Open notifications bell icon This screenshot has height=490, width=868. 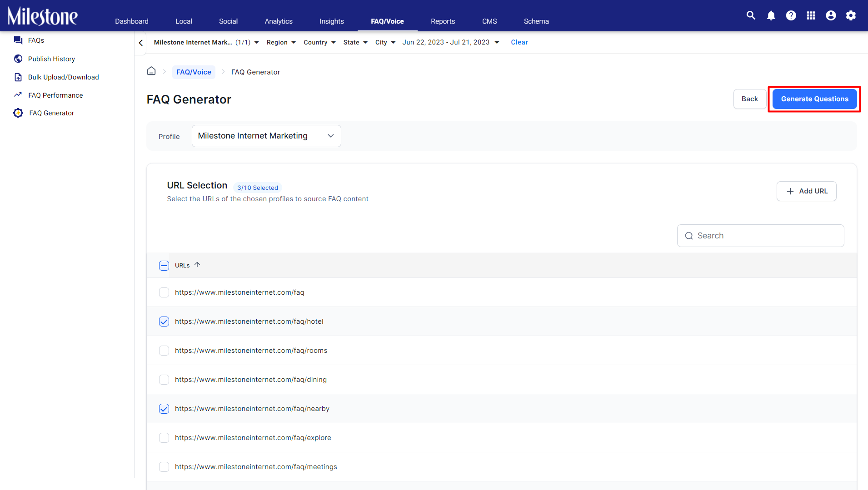[x=771, y=15]
